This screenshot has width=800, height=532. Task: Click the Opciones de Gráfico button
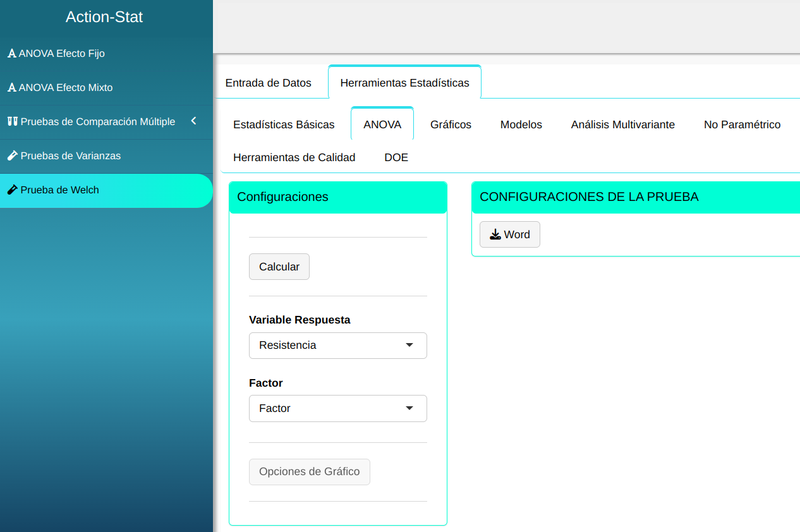pos(309,472)
